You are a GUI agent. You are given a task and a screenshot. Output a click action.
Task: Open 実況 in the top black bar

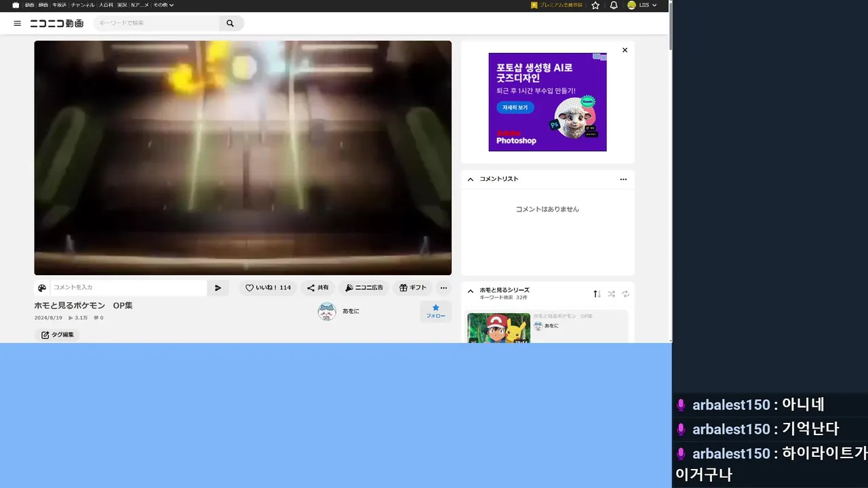[x=122, y=5]
